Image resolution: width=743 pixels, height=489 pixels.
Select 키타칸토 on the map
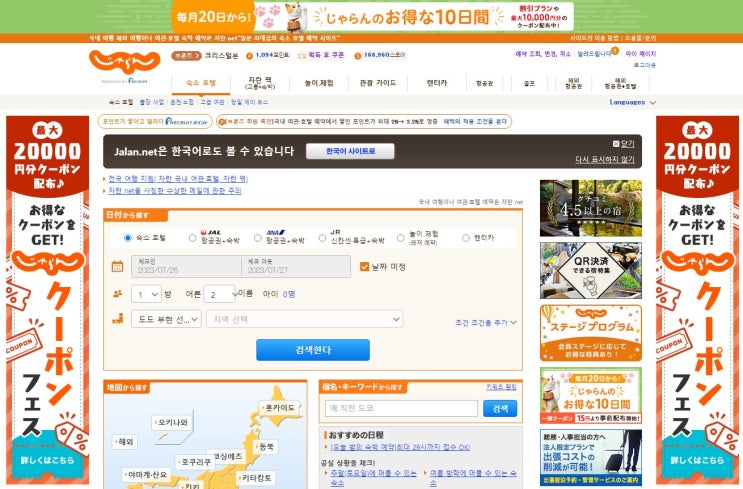pos(256,478)
